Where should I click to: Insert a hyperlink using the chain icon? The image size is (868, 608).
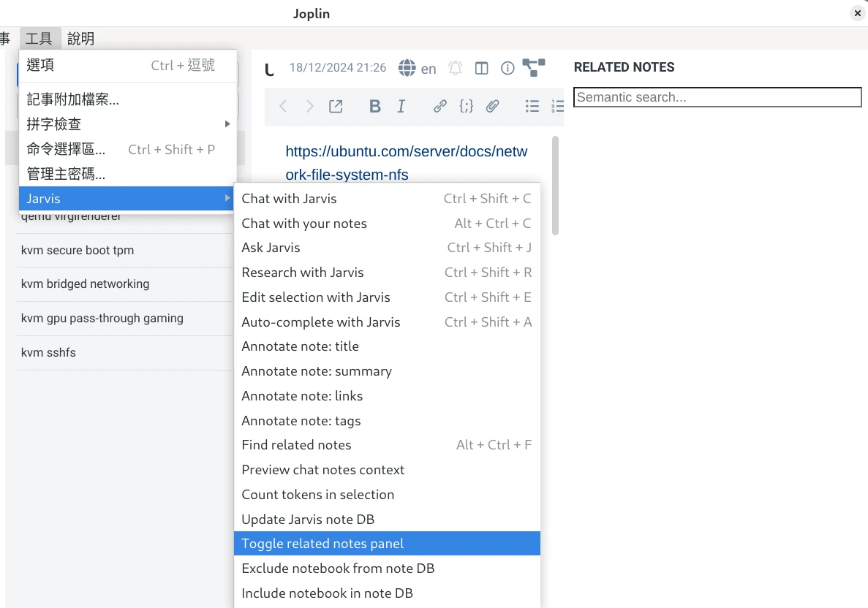[x=439, y=106]
